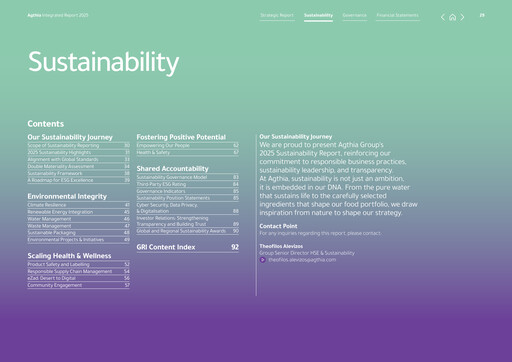This screenshot has width=512, height=362.
Task: Select the Sustainability header tab
Action: [x=318, y=15]
